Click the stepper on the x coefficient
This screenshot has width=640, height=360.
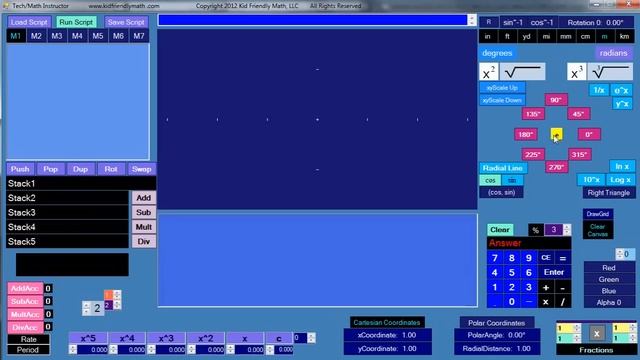pos(230,349)
